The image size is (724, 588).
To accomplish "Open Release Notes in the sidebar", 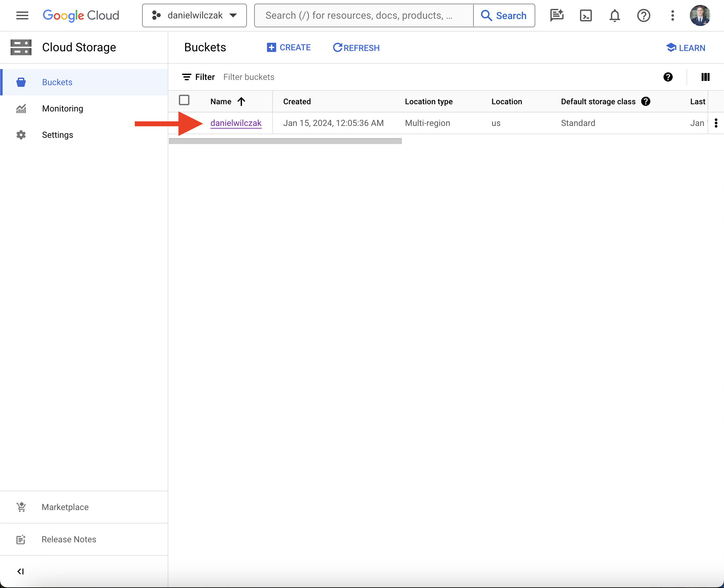I will point(84,539).
